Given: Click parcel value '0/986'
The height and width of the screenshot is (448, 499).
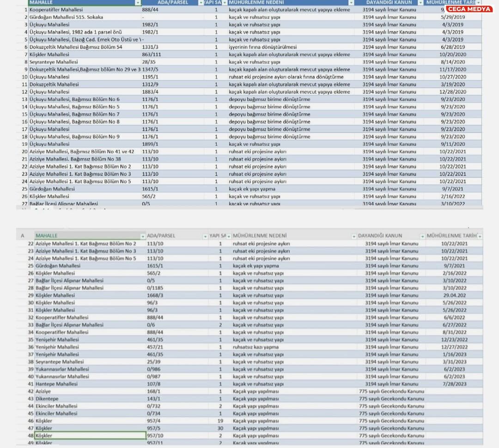Looking at the screenshot, I should point(154,369).
